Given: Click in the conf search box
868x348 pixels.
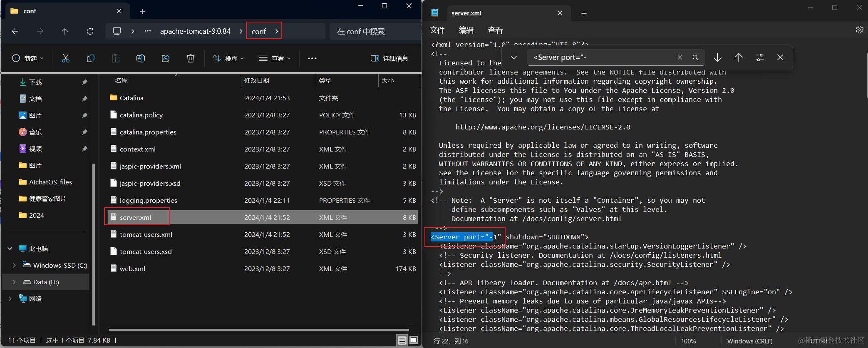Looking at the screenshot, I should click(374, 31).
